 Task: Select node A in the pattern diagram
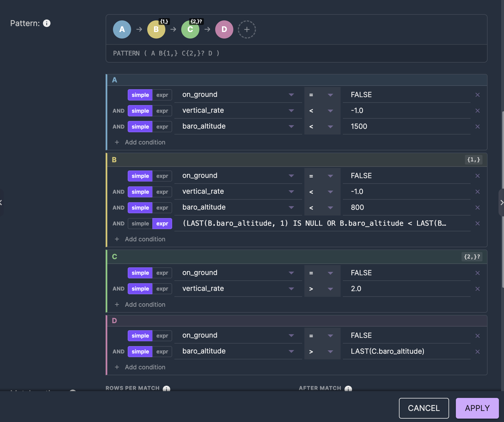(x=122, y=29)
